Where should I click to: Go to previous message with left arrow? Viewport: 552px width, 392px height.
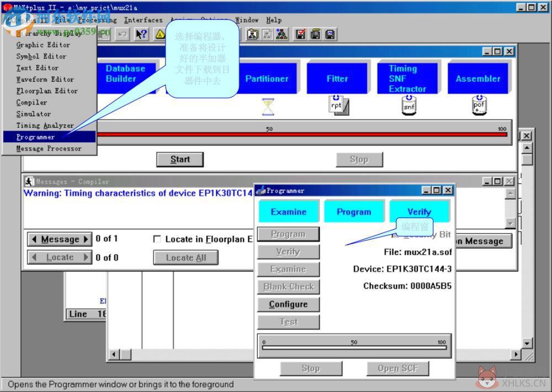click(34, 239)
